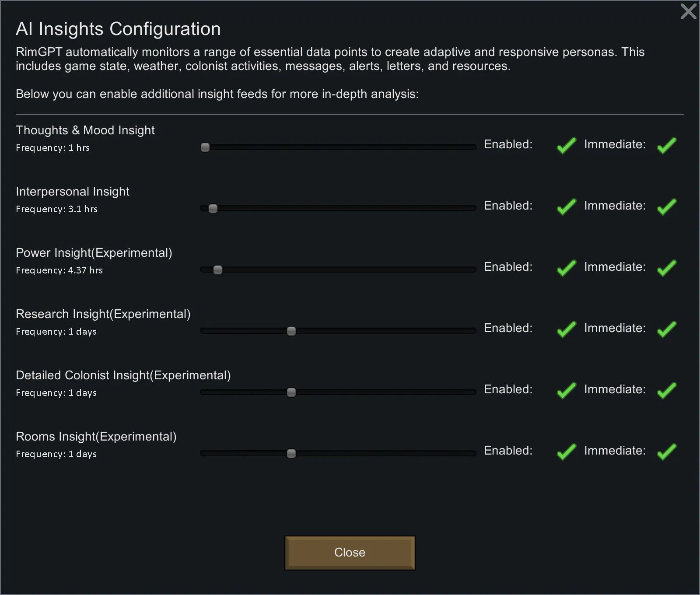Toggle Immediate for Detailed Colonist Insight
700x595 pixels.
point(666,390)
